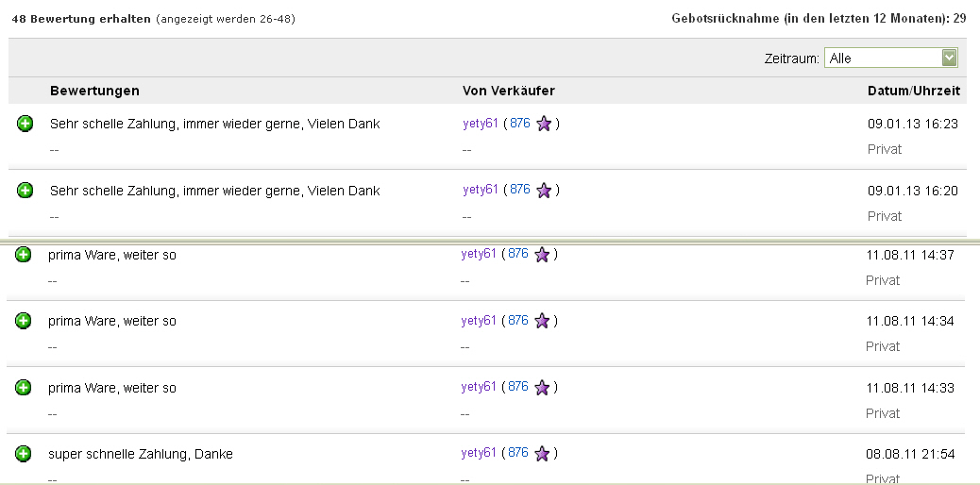Viewport: 980px width, 485px height.
Task: Click purple star in the 09.01.13 16:20 row
Action: (544, 191)
